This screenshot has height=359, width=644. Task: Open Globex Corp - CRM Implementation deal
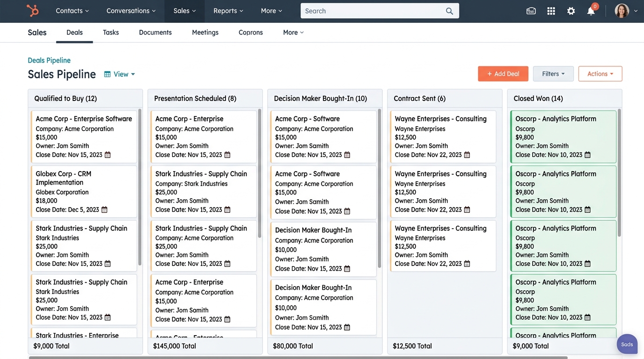(84, 191)
